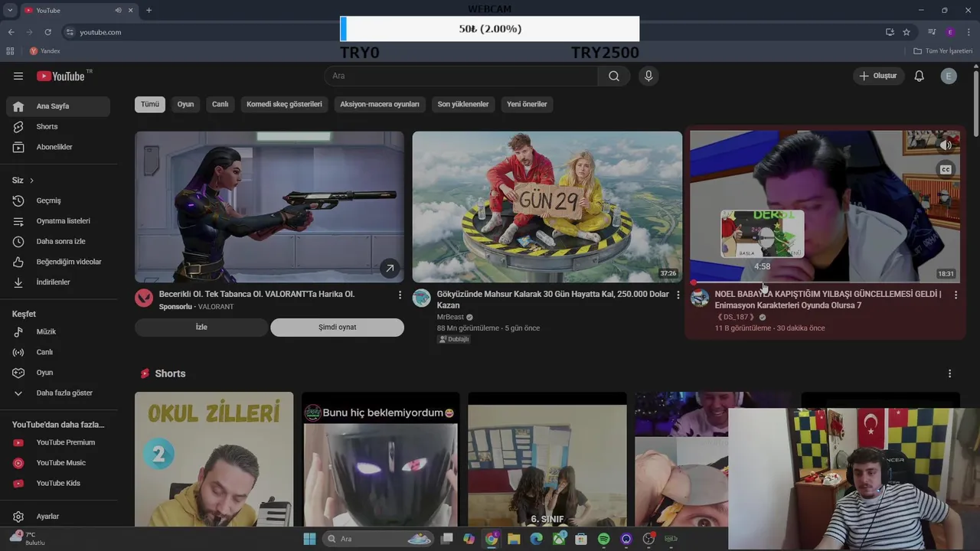Open Spotify from the taskbar
Screen dimensions: 980x551
tap(603, 539)
